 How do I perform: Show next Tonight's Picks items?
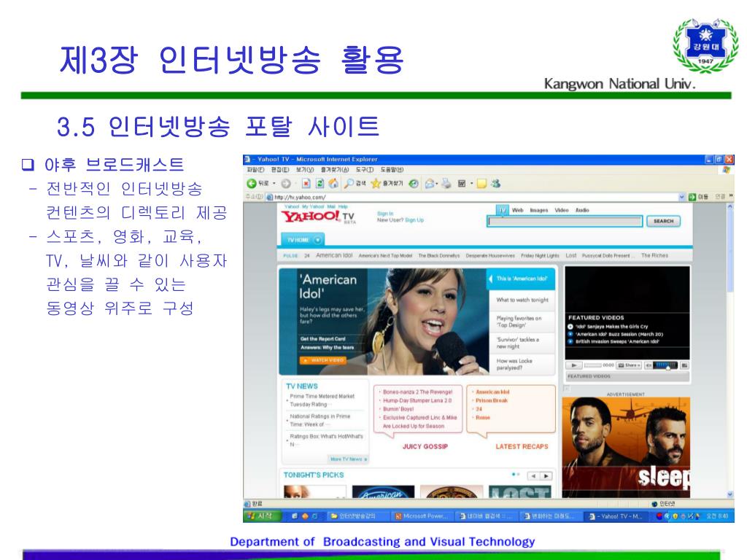(546, 475)
